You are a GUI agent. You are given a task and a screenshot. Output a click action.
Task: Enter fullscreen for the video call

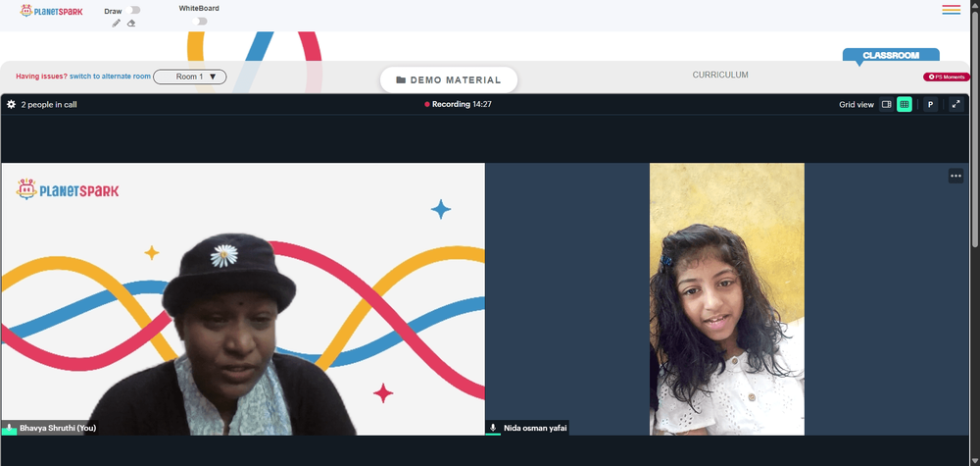(x=956, y=104)
